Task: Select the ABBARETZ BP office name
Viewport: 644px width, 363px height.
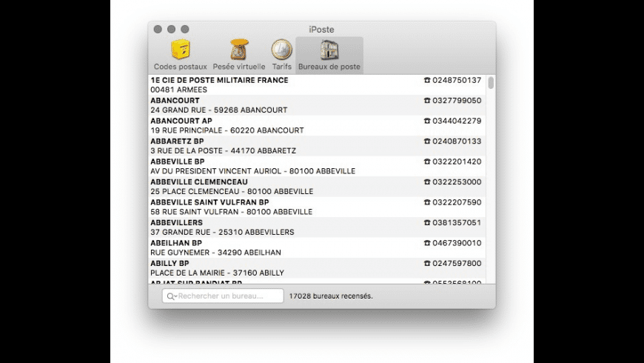Action: (177, 141)
